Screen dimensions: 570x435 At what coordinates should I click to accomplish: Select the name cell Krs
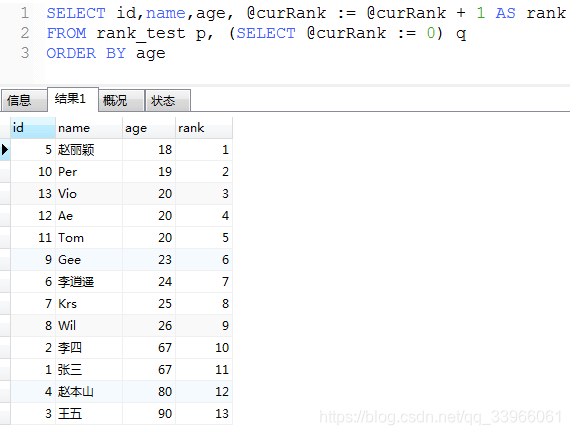(89, 304)
